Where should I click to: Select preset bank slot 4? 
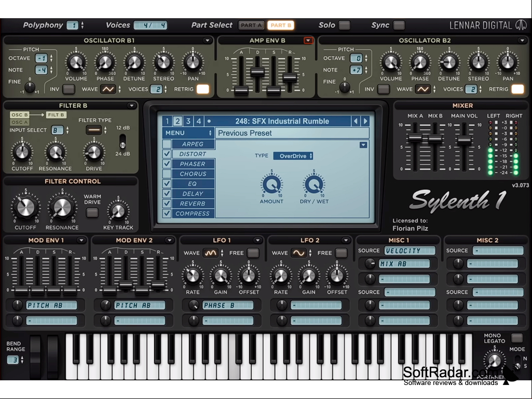(199, 121)
